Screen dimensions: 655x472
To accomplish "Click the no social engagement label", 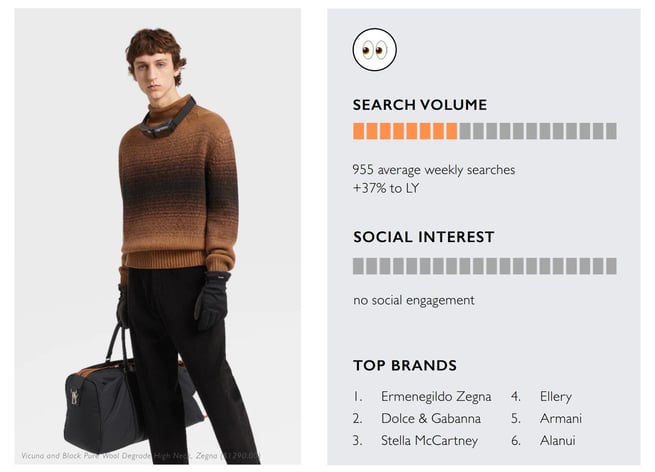I will [414, 300].
